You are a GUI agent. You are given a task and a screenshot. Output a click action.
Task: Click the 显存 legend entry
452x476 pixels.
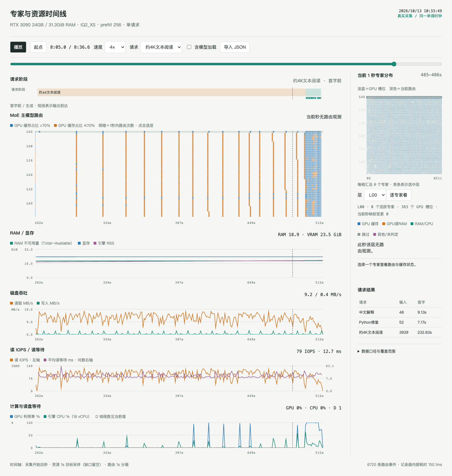pos(84,243)
